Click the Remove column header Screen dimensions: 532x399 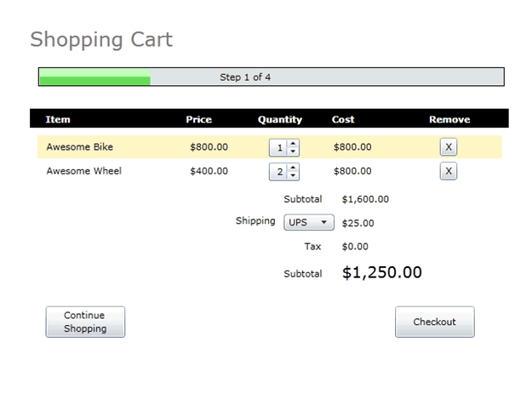point(449,119)
